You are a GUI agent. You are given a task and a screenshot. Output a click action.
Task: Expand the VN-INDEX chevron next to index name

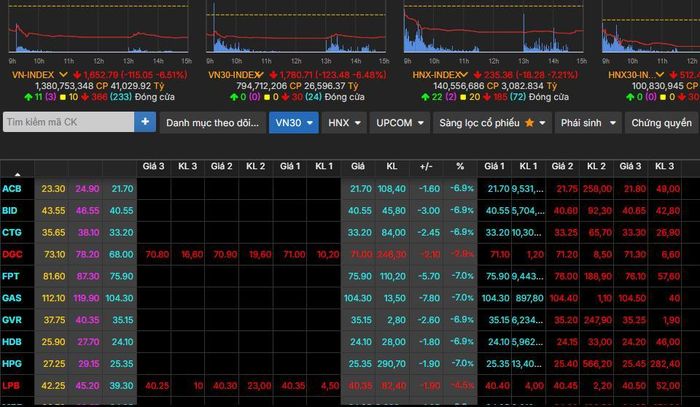pyautogui.click(x=63, y=75)
